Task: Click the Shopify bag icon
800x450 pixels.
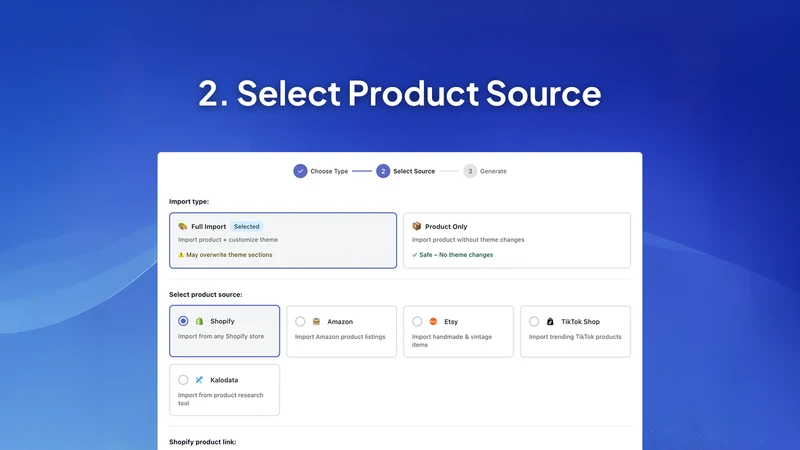Action: (199, 321)
